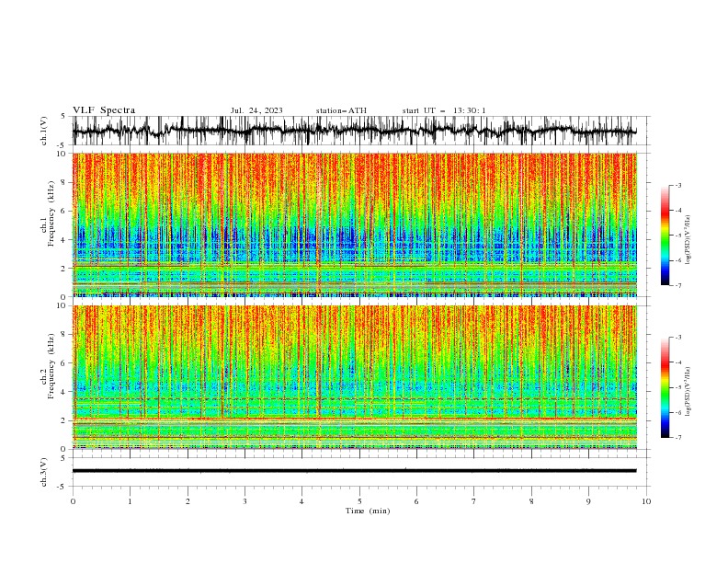Click time axis tick label "8"

coord(531,501)
